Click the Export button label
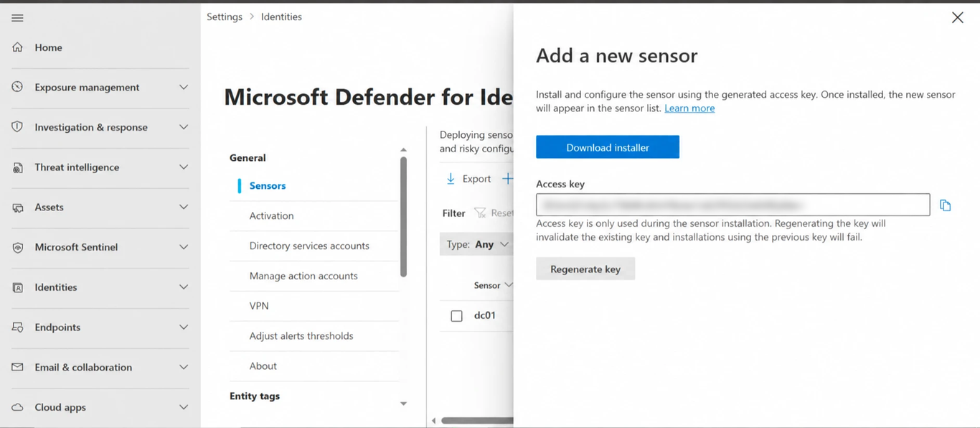Image resolution: width=980 pixels, height=428 pixels. pyautogui.click(x=476, y=179)
